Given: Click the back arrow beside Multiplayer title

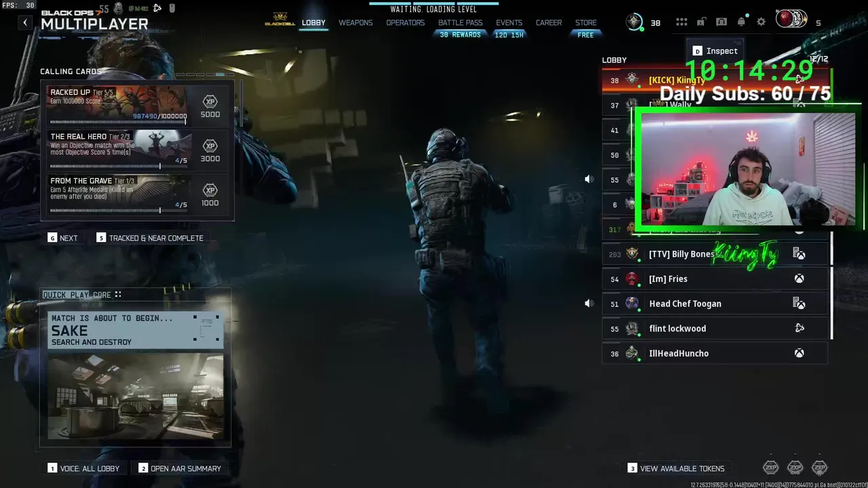Looking at the screenshot, I should (x=25, y=22).
